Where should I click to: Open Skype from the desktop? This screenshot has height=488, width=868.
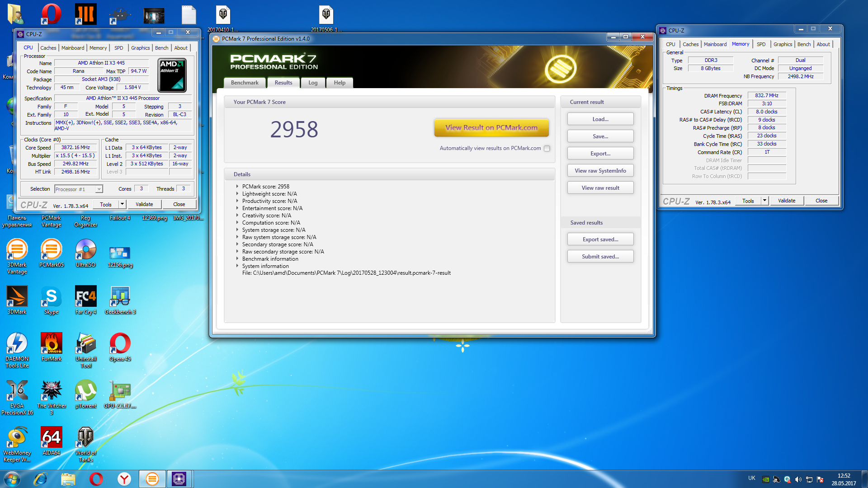(52, 300)
